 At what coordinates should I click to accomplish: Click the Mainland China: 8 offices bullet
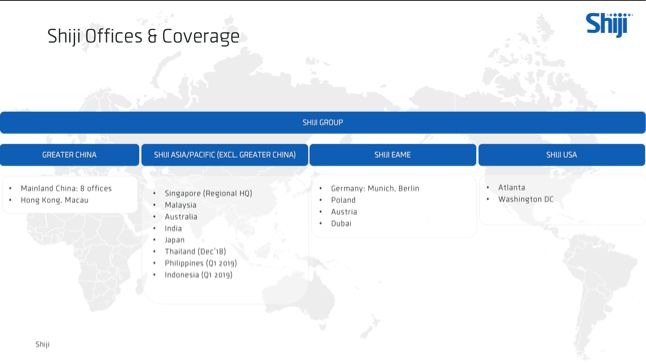pyautogui.click(x=66, y=188)
